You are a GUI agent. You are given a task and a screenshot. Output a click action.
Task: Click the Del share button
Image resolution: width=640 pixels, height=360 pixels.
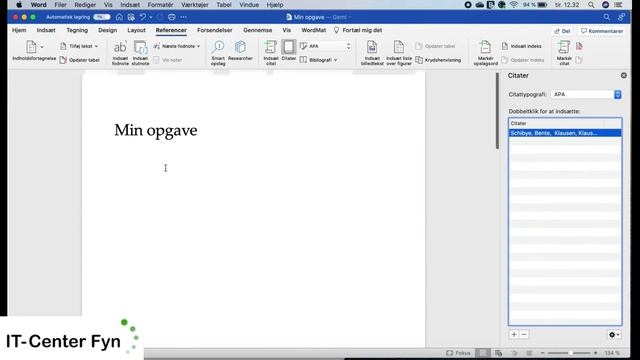562,31
